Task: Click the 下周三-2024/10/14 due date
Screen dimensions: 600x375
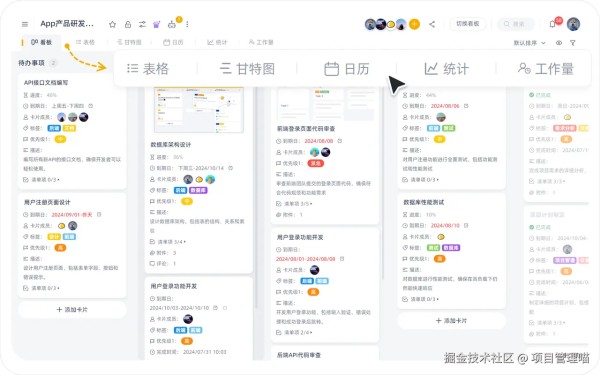Action: click(x=201, y=168)
